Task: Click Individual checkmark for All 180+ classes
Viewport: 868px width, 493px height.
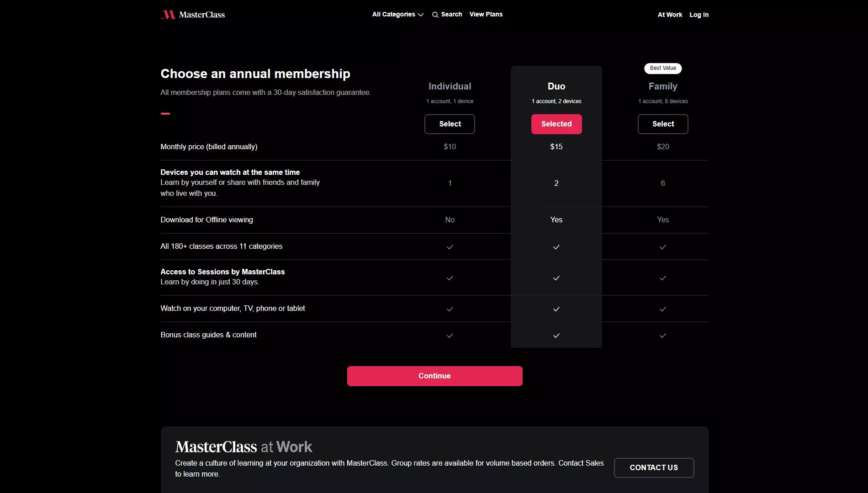Action: coord(450,247)
